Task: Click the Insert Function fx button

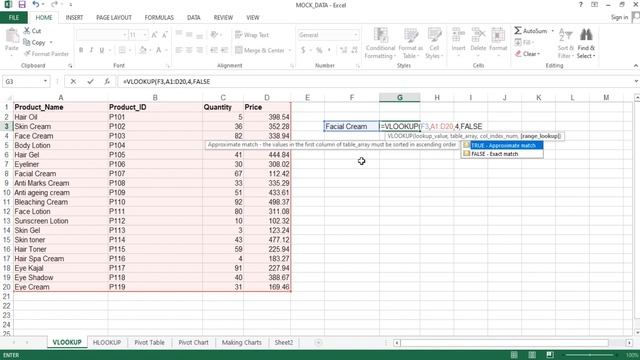Action: tap(107, 82)
